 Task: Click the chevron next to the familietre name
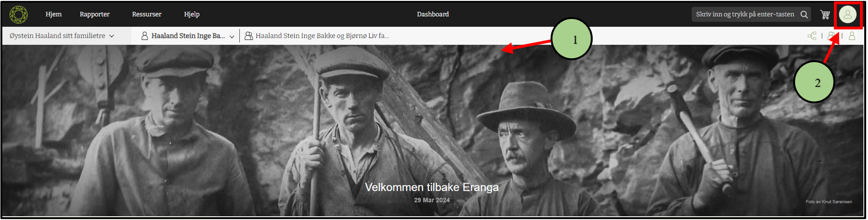coord(112,36)
